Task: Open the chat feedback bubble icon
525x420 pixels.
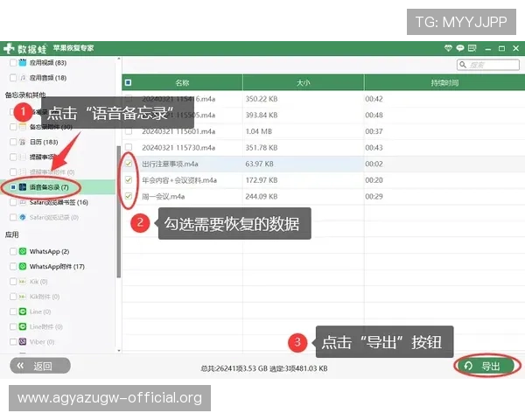Action: [x=460, y=48]
